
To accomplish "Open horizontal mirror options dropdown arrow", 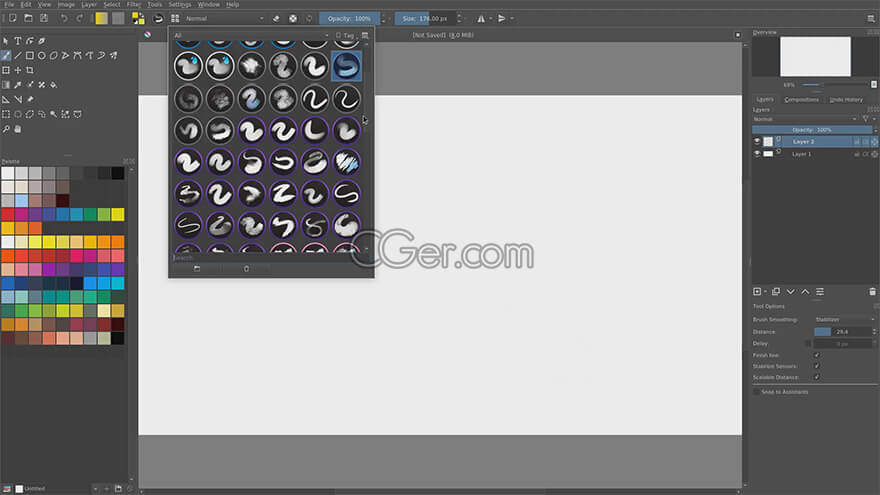I will click(491, 19).
